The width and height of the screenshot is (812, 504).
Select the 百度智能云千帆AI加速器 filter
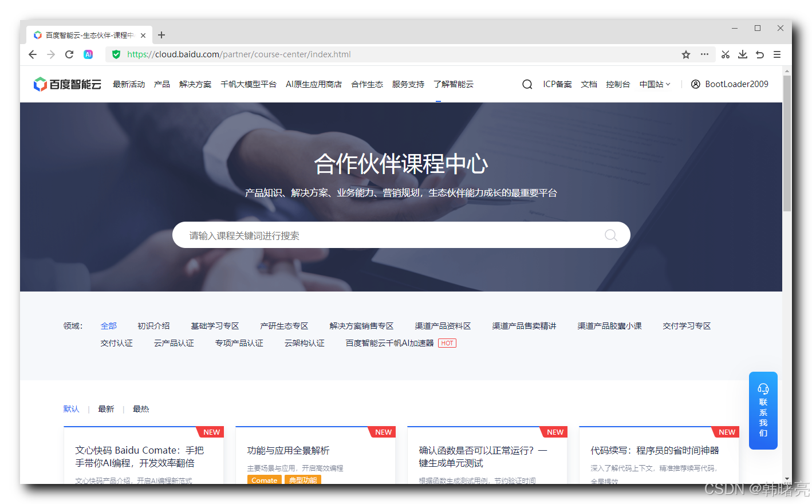click(x=390, y=343)
